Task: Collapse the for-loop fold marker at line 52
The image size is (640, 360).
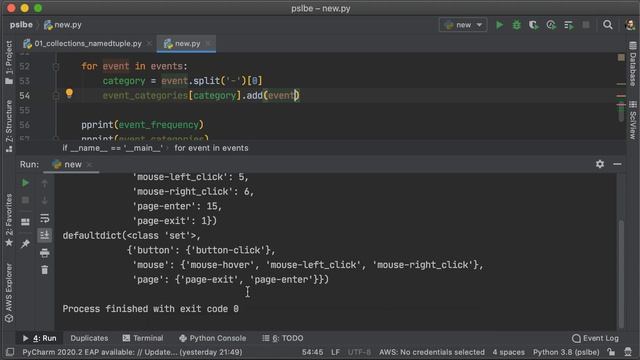Action: (56, 66)
